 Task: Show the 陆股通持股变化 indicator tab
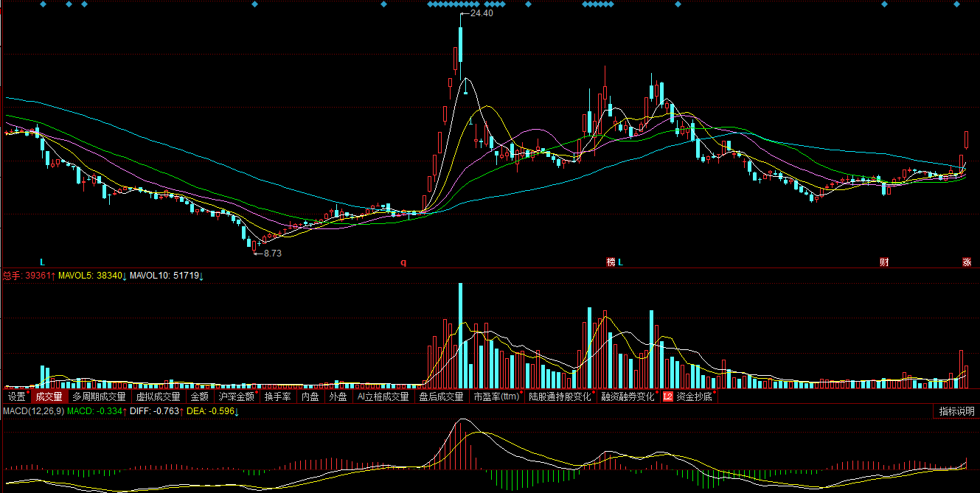(x=560, y=396)
